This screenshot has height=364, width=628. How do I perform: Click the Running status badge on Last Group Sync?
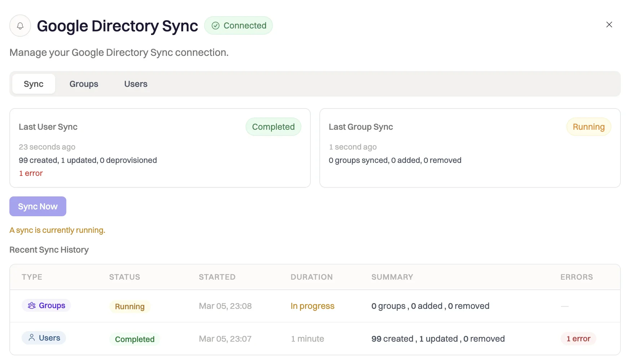coord(588,126)
